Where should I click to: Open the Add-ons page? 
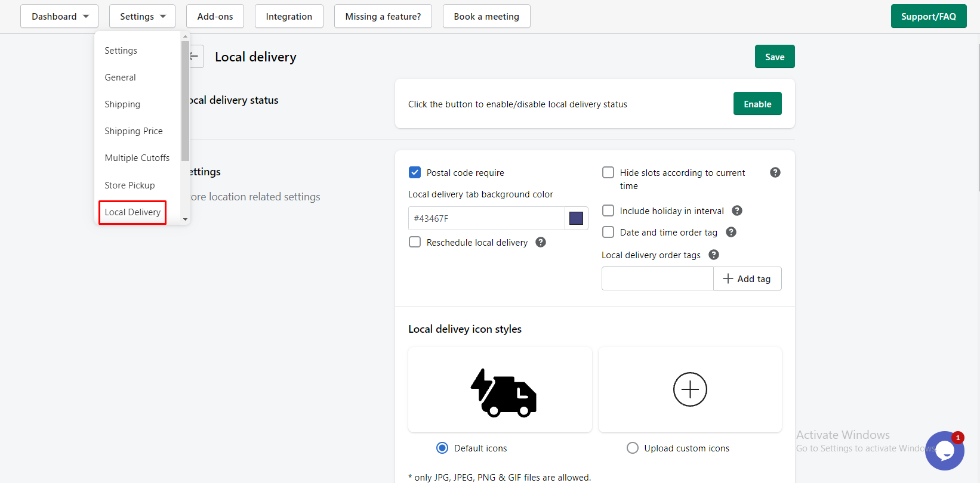(215, 16)
